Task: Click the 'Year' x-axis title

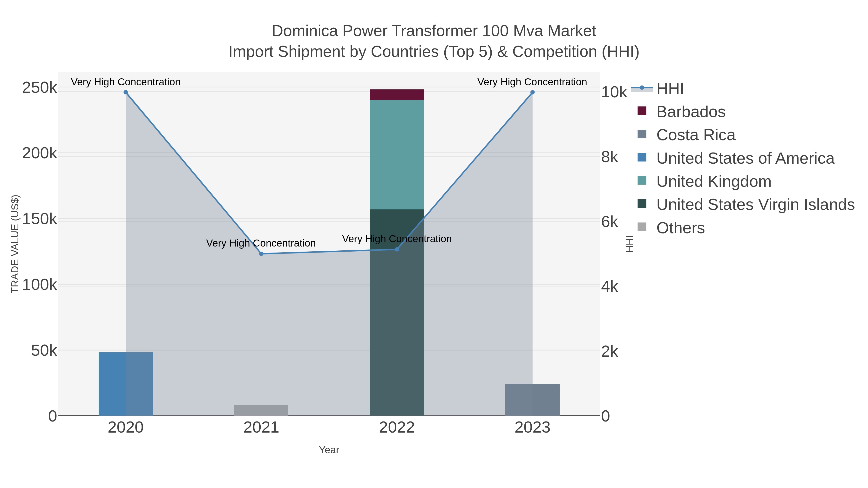Action: [329, 450]
